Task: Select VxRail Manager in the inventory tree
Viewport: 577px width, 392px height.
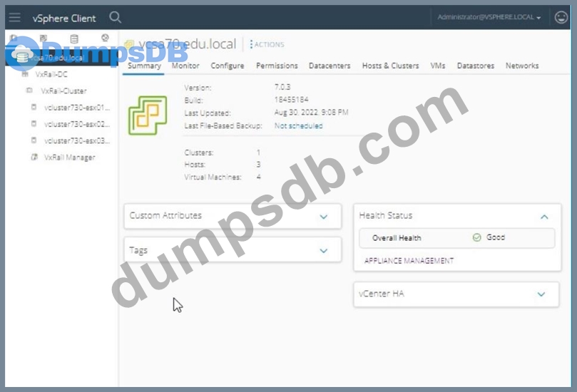Action: [68, 158]
